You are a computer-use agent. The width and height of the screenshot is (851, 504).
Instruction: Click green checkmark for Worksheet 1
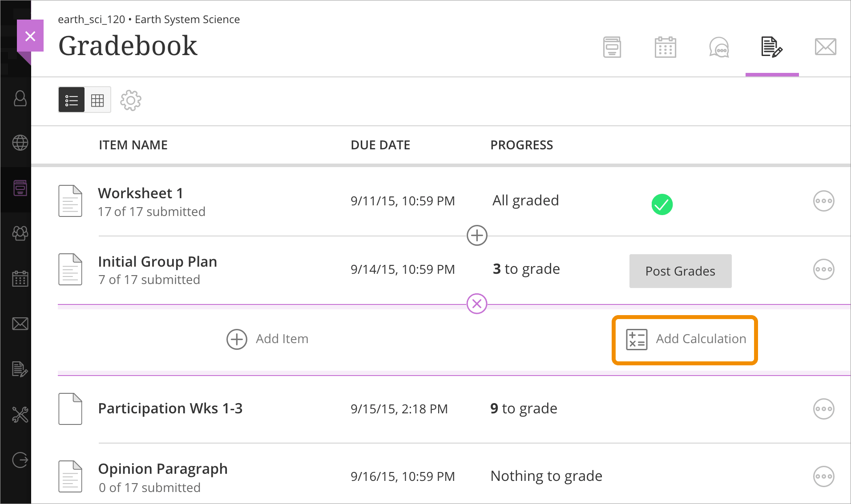662,204
